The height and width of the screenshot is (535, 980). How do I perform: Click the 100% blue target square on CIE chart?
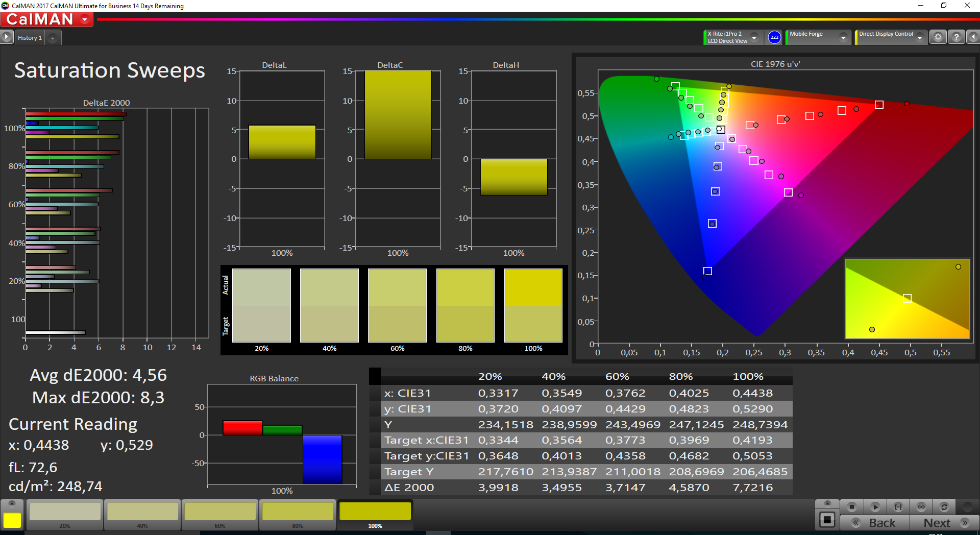(x=707, y=271)
